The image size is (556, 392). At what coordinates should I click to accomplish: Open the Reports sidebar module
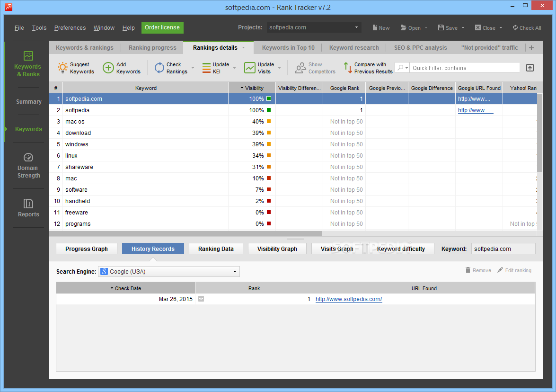click(x=28, y=208)
